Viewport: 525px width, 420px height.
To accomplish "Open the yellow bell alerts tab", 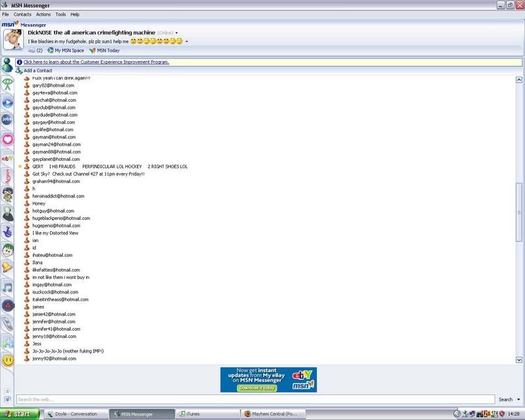I will [7, 268].
